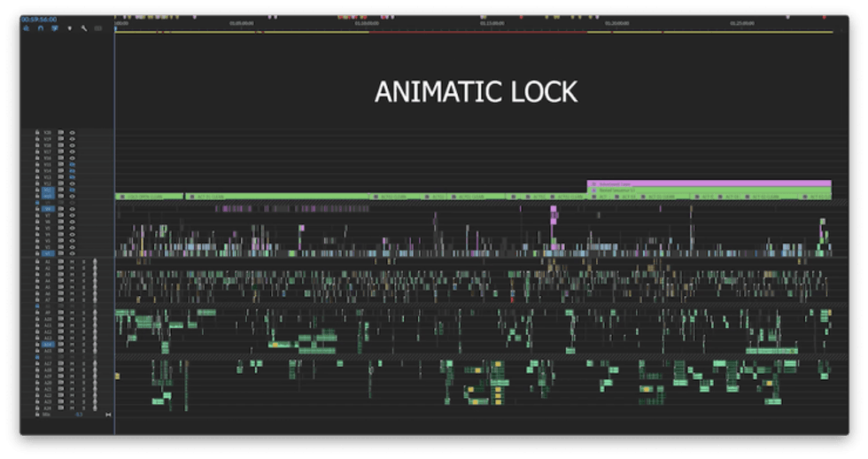Toggle lock on track V19
This screenshot has width=868, height=459.
click(37, 139)
